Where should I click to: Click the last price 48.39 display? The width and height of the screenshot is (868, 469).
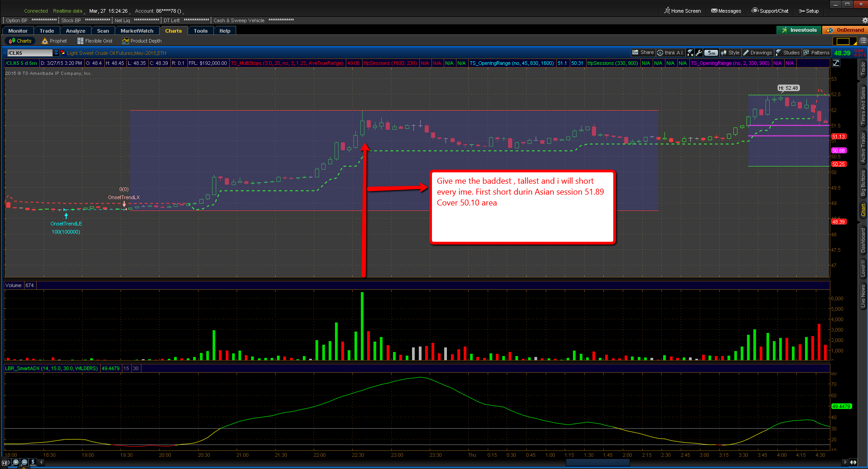coord(843,53)
